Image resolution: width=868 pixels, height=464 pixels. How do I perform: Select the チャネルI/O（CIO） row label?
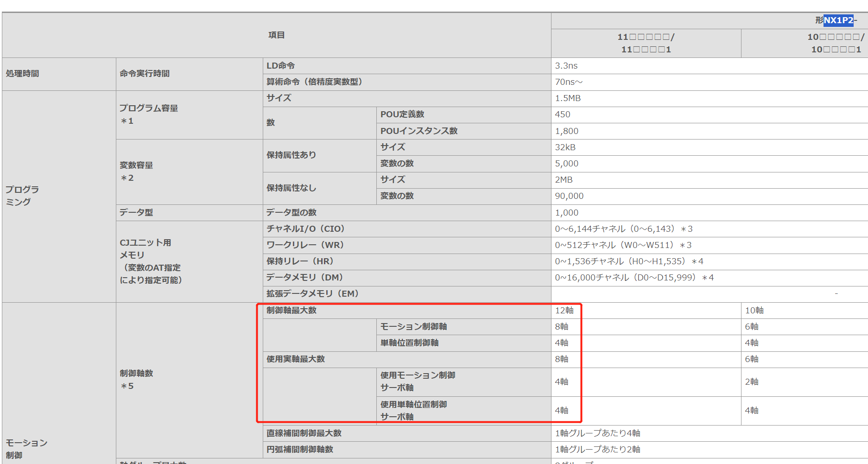point(305,229)
